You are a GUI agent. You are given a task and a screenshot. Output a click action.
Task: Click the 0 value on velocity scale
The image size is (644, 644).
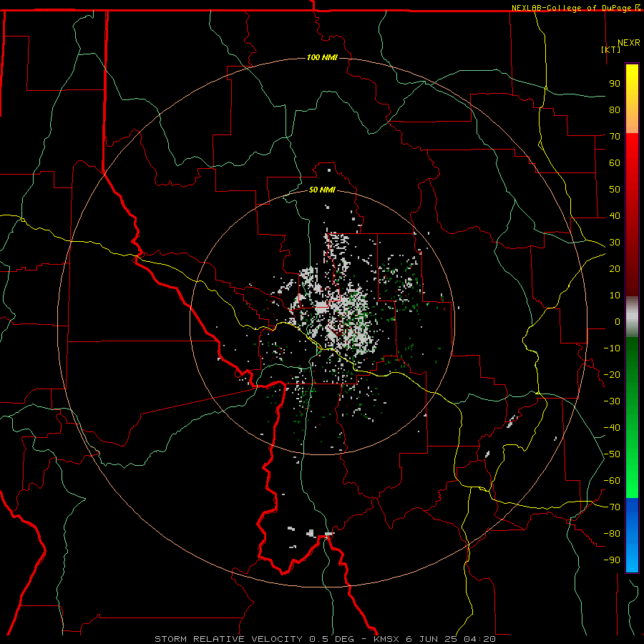pos(618,321)
